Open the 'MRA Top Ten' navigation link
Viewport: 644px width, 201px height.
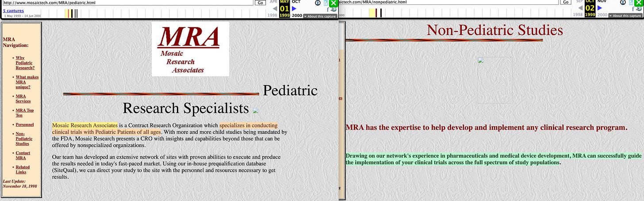click(24, 112)
